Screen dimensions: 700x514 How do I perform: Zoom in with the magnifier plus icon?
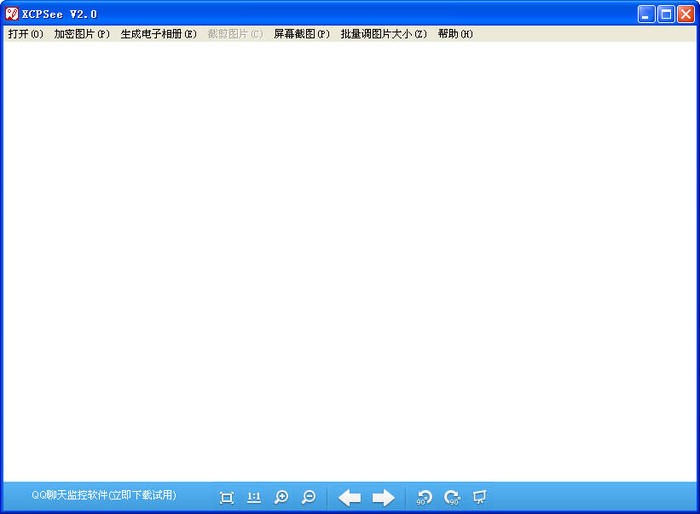[282, 497]
